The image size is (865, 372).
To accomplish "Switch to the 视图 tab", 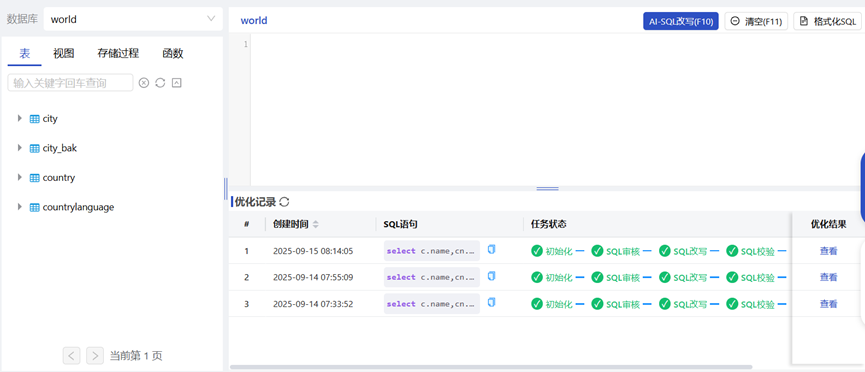I will (x=63, y=54).
